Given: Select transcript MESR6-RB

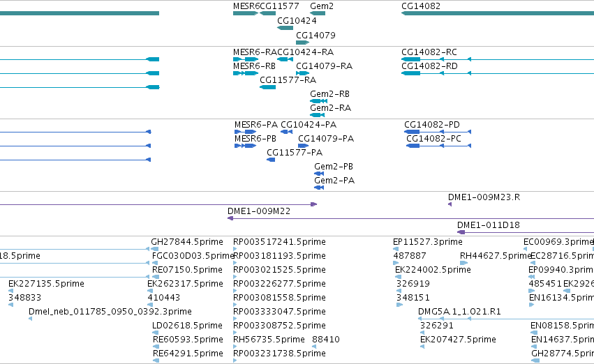Looking at the screenshot, I should tap(254, 66).
